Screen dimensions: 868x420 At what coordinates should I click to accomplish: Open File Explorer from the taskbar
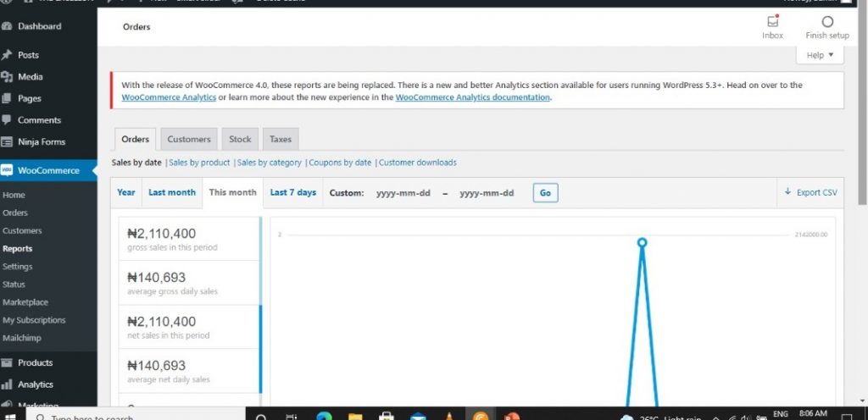[x=355, y=416]
